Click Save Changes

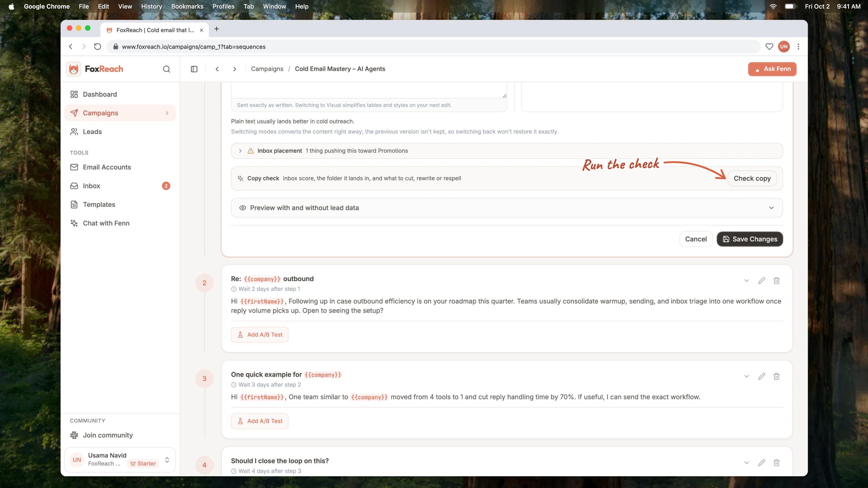750,239
